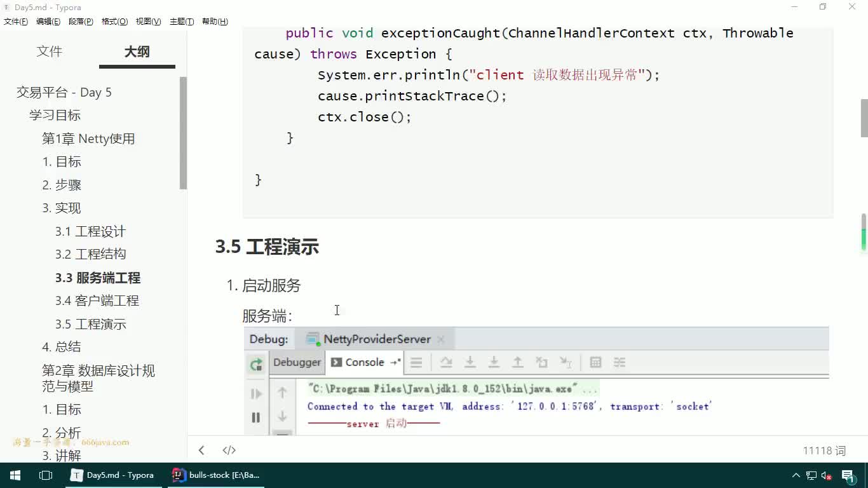The image size is (868, 488).
Task: Open the Windows Start menu
Action: tap(15, 475)
